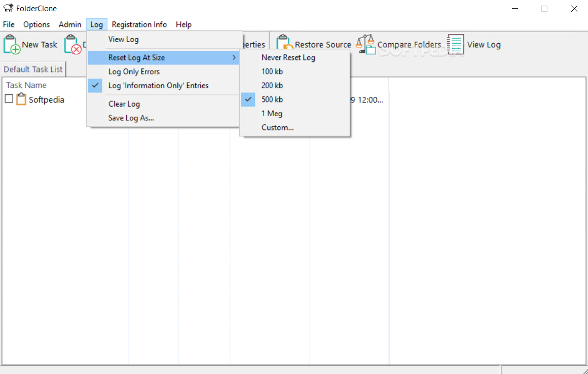Select the Softpedia task row text
Image resolution: width=588 pixels, height=374 pixels.
point(47,99)
